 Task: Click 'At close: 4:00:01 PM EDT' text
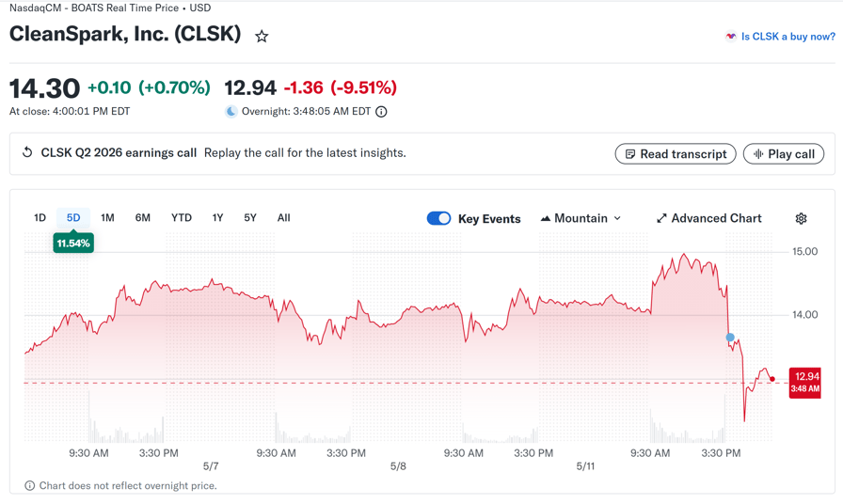[70, 111]
